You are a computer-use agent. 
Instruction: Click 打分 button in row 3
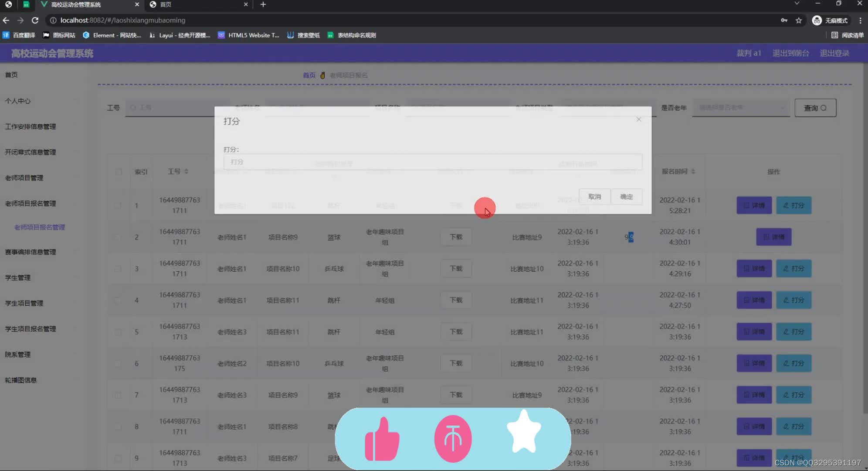coord(793,269)
